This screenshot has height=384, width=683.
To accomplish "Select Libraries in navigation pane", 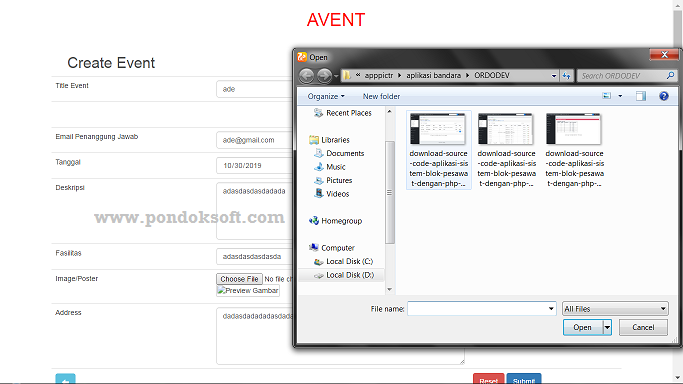I will pyautogui.click(x=329, y=140).
